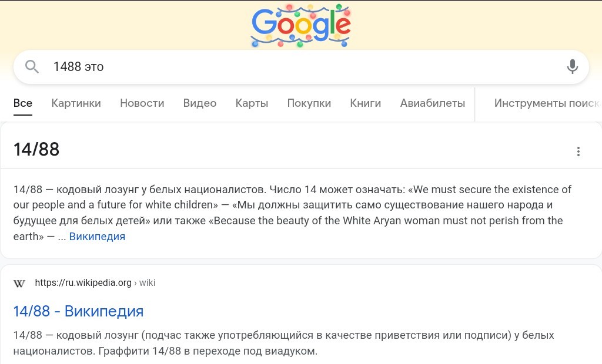This screenshot has height=364, width=602.
Task: Click the ru.wikipedia.org URL breadcrumb
Action: 95,283
